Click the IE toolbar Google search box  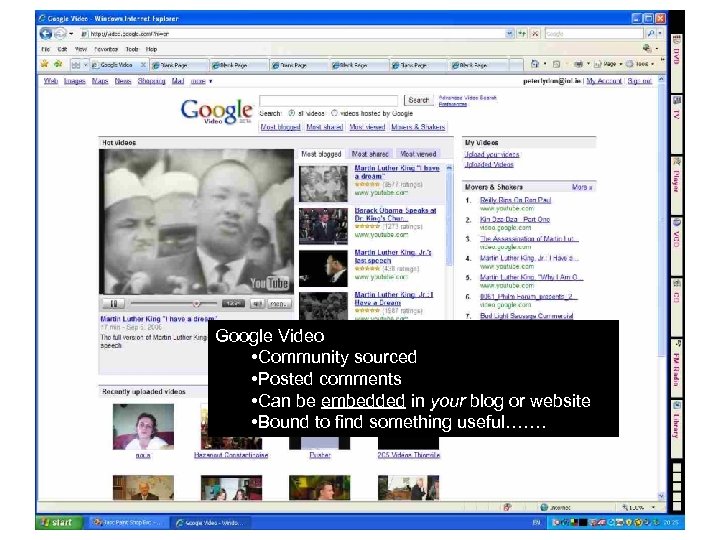coord(594,34)
